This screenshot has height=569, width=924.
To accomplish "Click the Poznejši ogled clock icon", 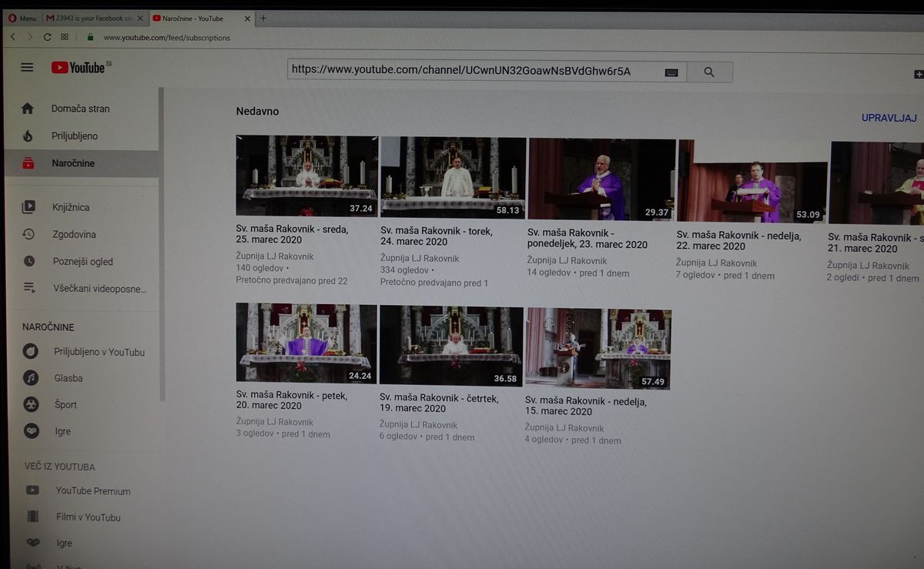I will click(x=28, y=261).
